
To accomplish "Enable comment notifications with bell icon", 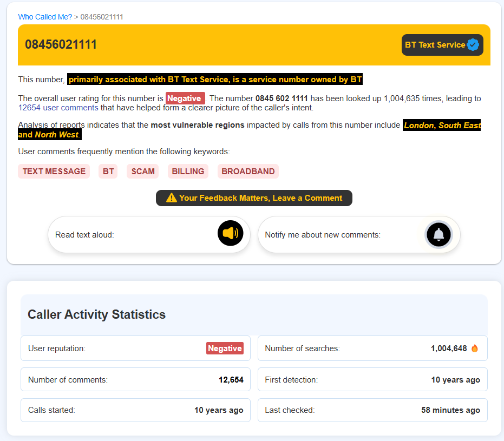I will point(438,235).
